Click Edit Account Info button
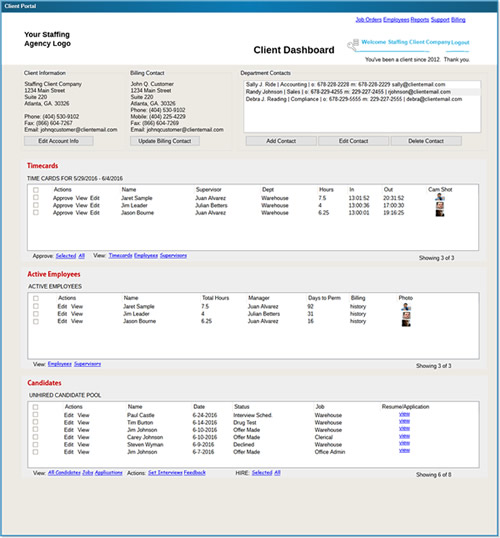Screen dimensions: 500x538 pos(58,141)
